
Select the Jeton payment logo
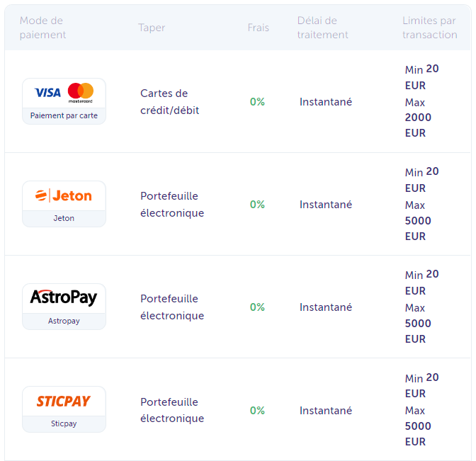[64, 195]
